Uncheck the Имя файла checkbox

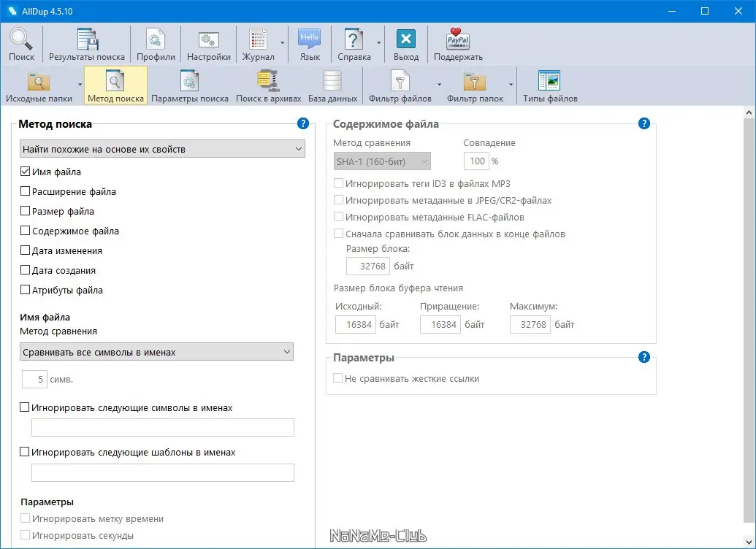(25, 171)
